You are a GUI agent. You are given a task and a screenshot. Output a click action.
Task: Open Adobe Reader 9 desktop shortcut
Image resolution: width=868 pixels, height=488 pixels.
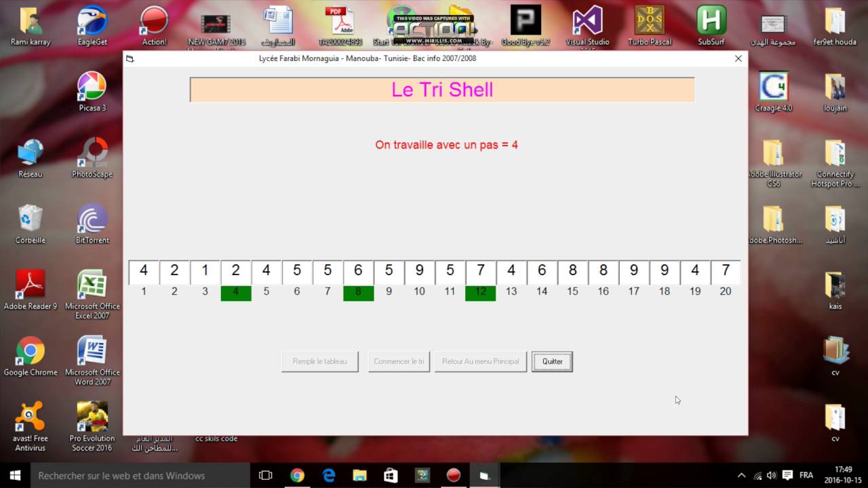tap(31, 291)
